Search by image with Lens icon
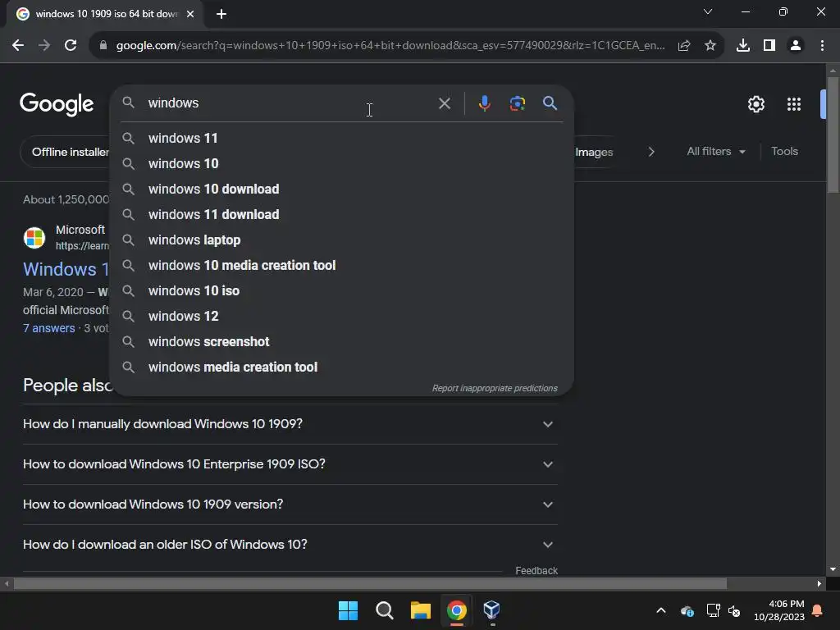Viewport: 840px width, 630px height. tap(517, 103)
